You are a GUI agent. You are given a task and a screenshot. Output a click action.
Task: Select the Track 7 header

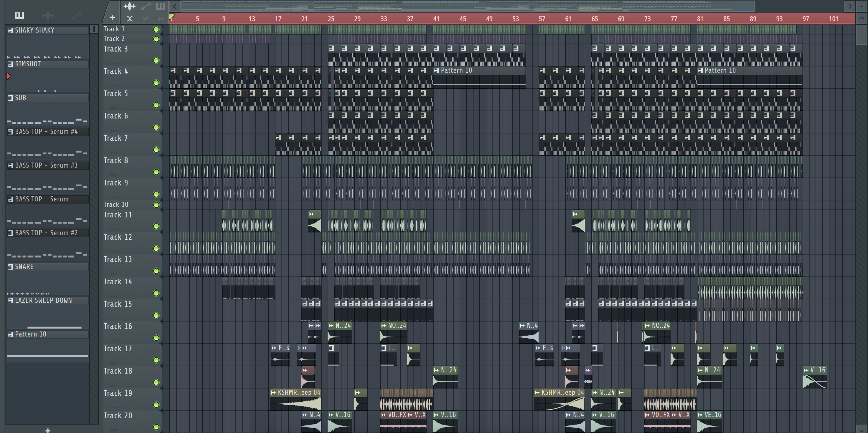tap(132, 144)
